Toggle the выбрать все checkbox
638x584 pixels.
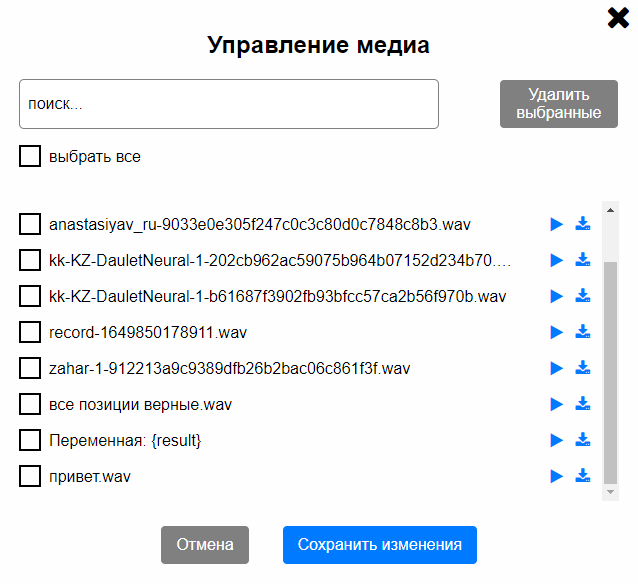coord(30,157)
